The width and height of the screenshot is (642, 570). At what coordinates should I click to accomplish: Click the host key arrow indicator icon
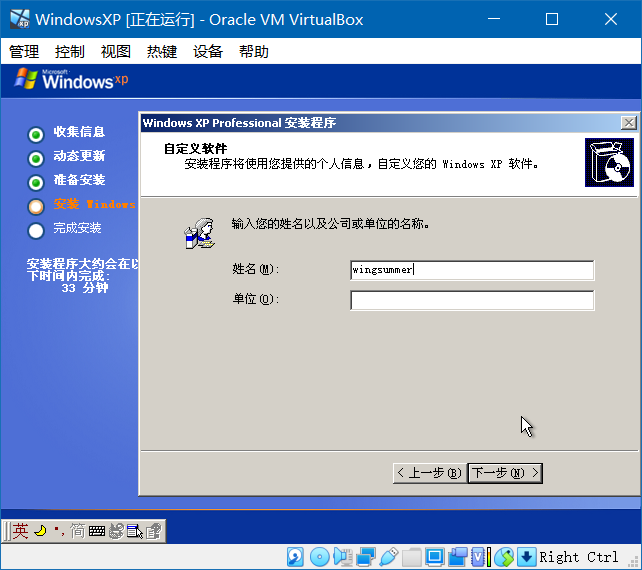[x=527, y=557]
